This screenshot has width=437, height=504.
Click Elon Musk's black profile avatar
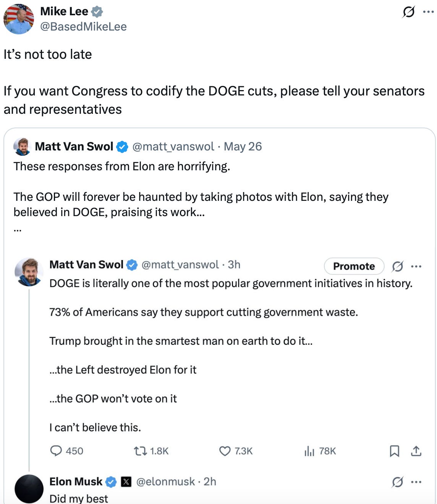click(x=29, y=489)
